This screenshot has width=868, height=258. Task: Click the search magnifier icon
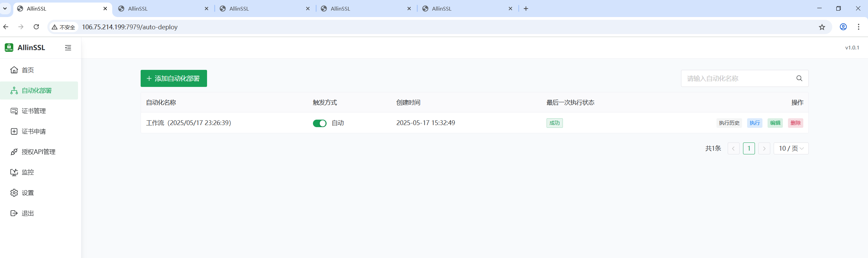[799, 78]
